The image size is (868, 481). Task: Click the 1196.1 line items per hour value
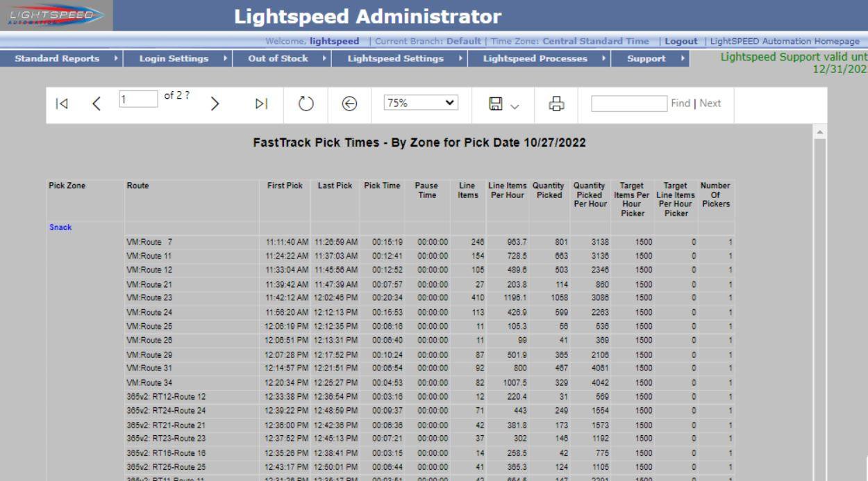coord(509,297)
